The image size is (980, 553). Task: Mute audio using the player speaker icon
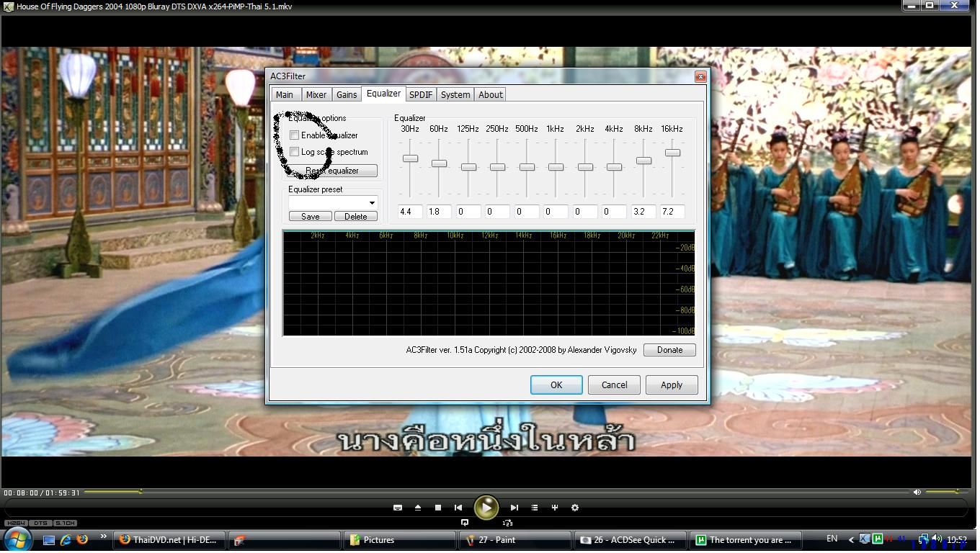917,493
